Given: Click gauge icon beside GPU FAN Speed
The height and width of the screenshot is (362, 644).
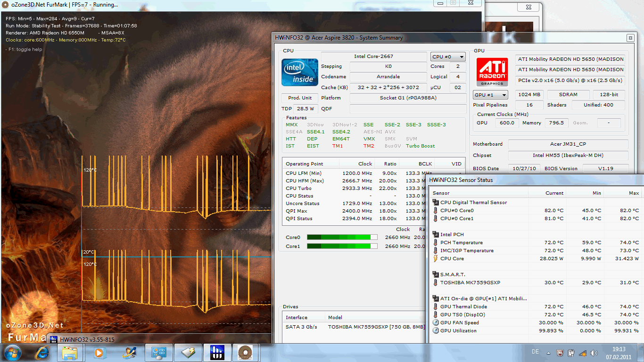Looking at the screenshot, I should point(436,323).
